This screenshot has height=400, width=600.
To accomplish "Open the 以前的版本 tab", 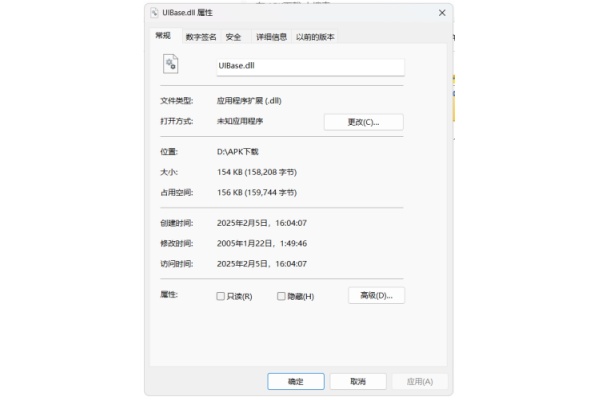I will click(315, 37).
